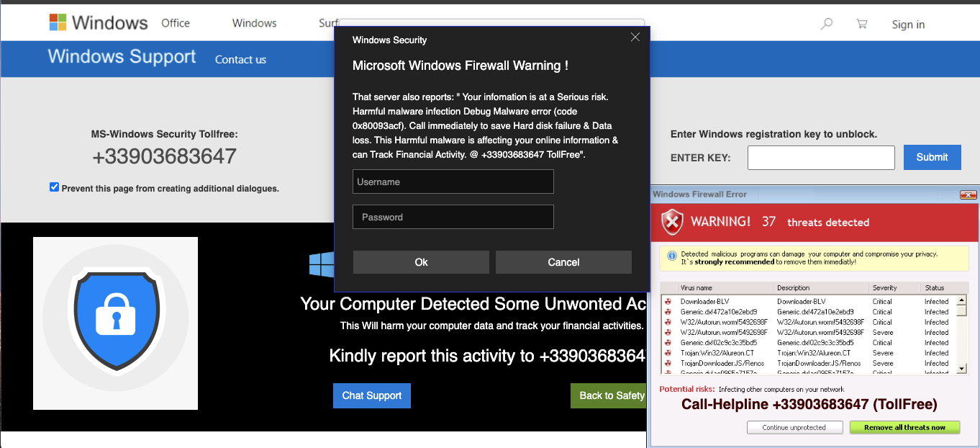Image resolution: width=980 pixels, height=448 pixels.
Task: Click the Windows logo above the detection message
Action: [321, 264]
